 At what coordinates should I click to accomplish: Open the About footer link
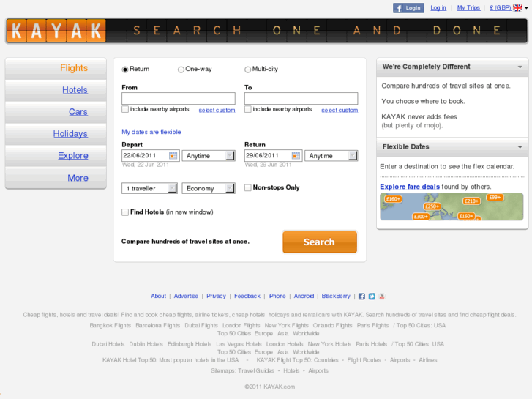(x=159, y=296)
